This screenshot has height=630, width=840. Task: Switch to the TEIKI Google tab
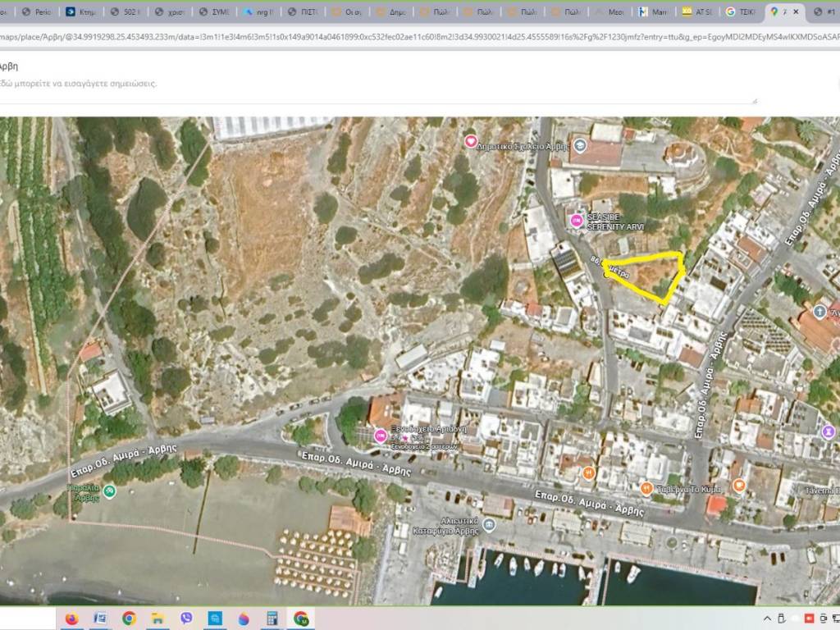[x=740, y=12]
